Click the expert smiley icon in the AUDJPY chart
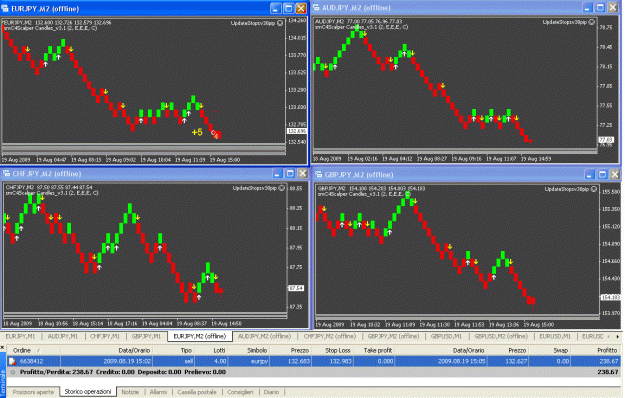 pos(592,22)
